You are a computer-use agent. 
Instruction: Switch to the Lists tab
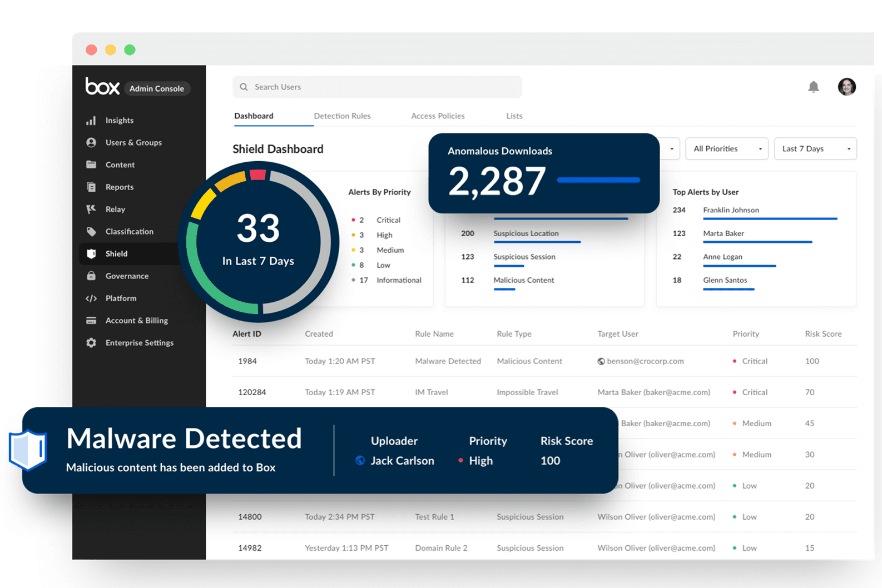coord(514,116)
